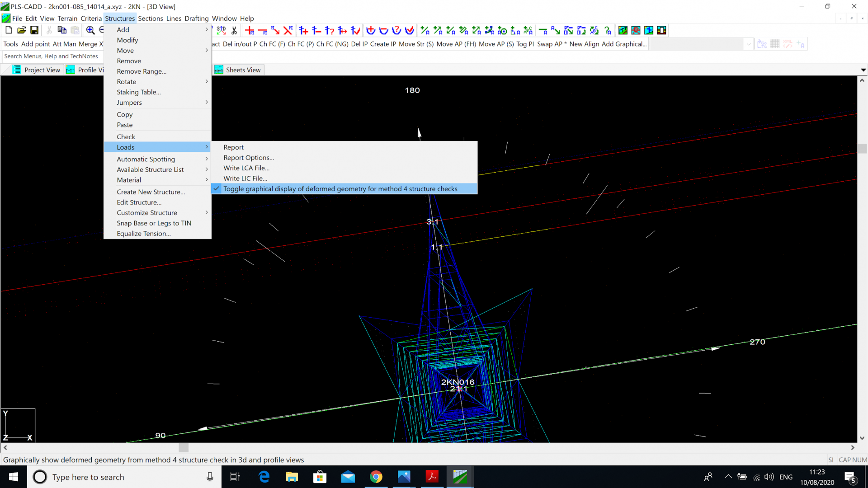Expand the Rotate submenu
Image resolution: width=868 pixels, height=488 pixels.
point(157,82)
